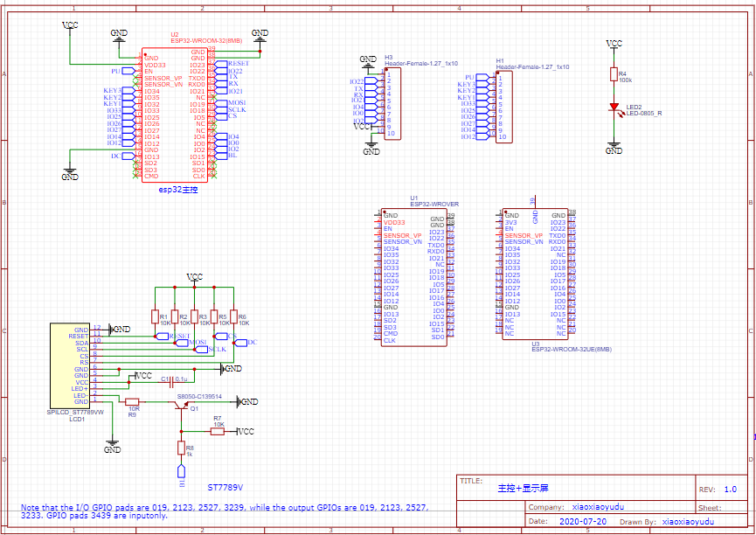Select the H1 header connector body

tap(504, 107)
